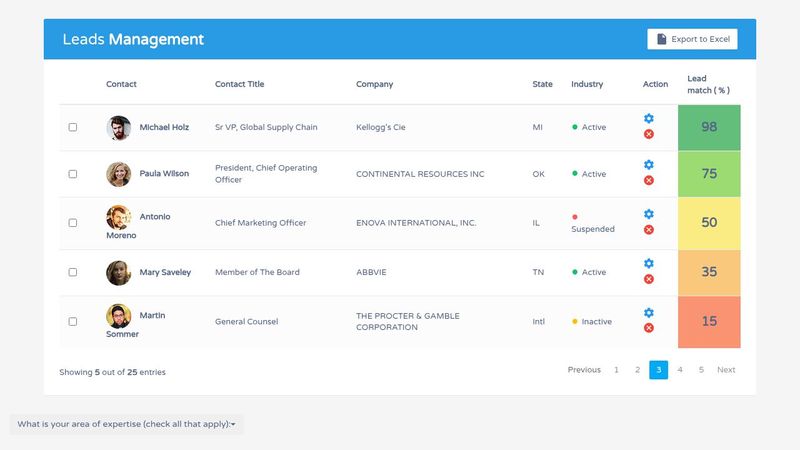Viewport: 800px width, 450px height.
Task: Click gear icon in Mary Saveley row
Action: [x=648, y=264]
